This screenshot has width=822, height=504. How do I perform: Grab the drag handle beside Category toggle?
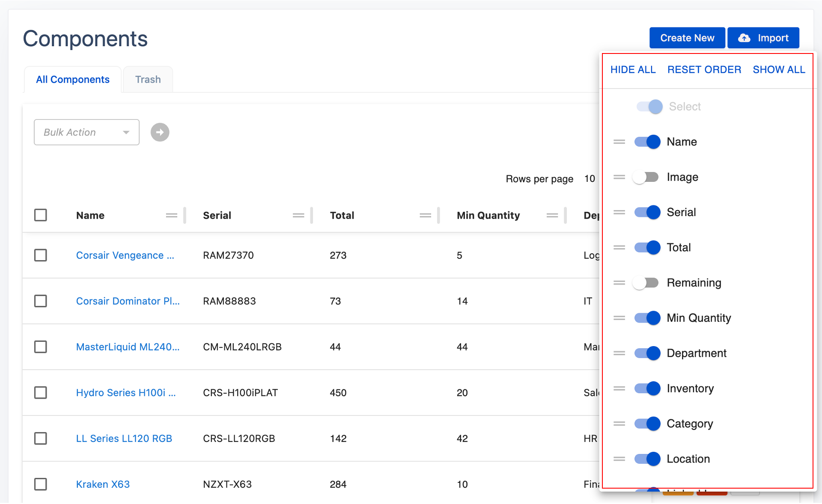(619, 424)
